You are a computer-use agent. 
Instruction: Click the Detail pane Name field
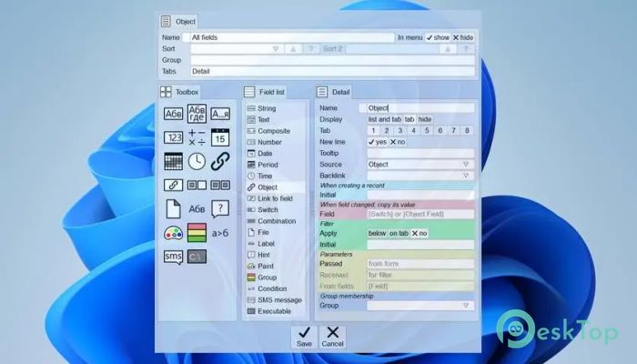click(420, 108)
